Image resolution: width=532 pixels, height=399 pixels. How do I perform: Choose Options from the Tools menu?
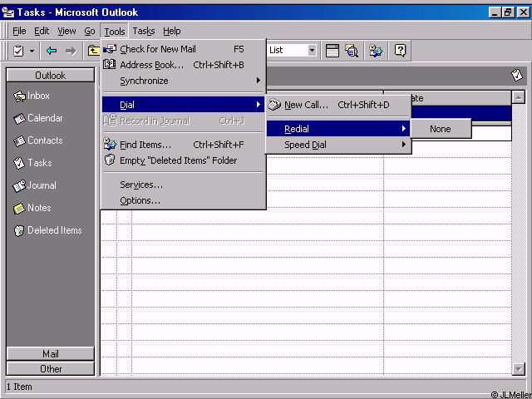pyautogui.click(x=140, y=200)
